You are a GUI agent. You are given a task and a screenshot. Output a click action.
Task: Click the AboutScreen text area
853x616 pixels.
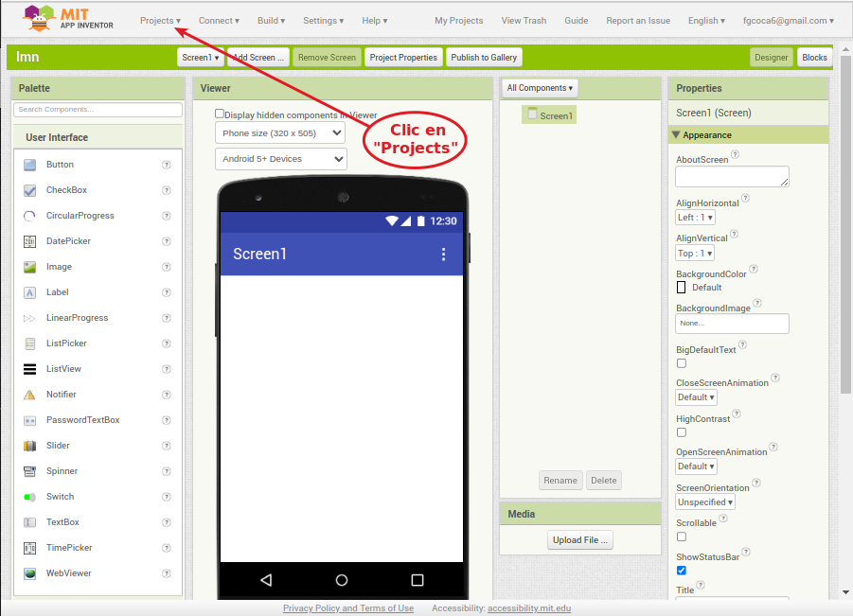(732, 177)
